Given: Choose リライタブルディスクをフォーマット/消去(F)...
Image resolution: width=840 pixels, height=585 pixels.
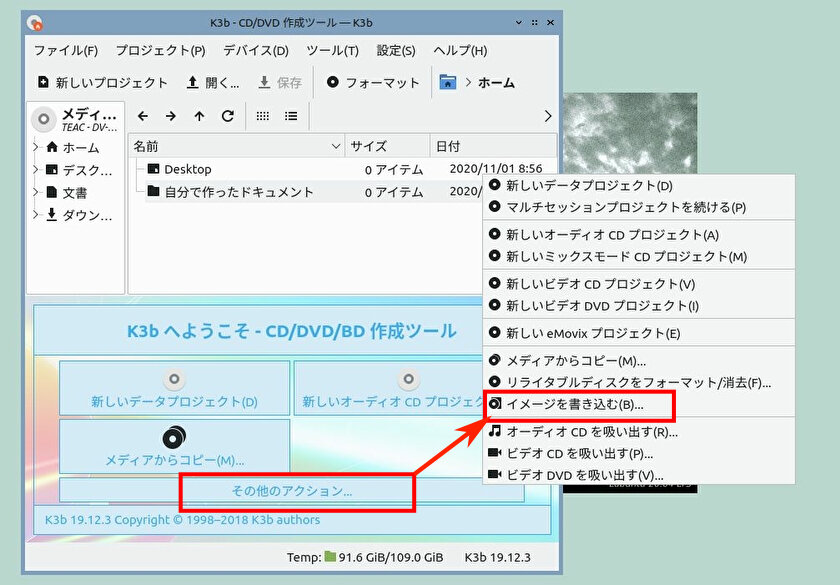Looking at the screenshot, I should [639, 382].
